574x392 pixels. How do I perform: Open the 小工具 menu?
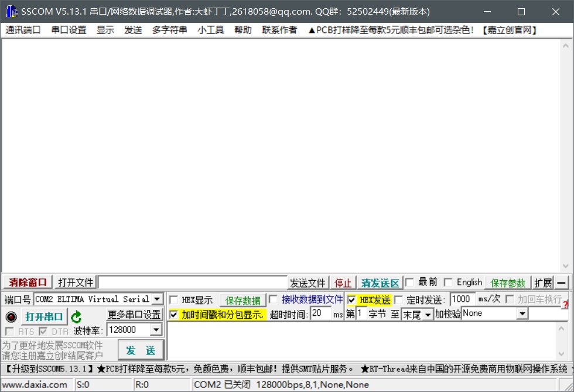[210, 30]
